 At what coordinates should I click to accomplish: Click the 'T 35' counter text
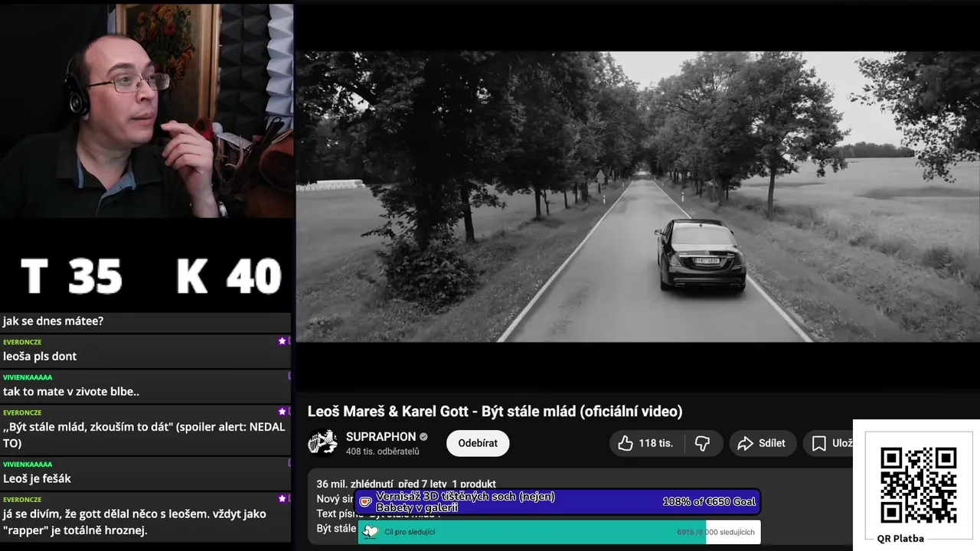(71, 276)
